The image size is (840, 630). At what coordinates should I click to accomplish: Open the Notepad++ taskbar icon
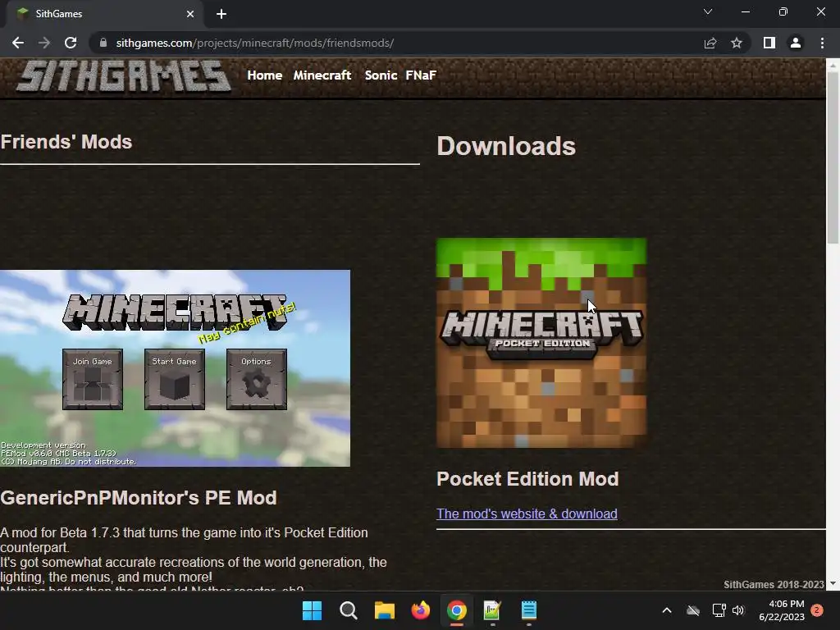pyautogui.click(x=492, y=610)
